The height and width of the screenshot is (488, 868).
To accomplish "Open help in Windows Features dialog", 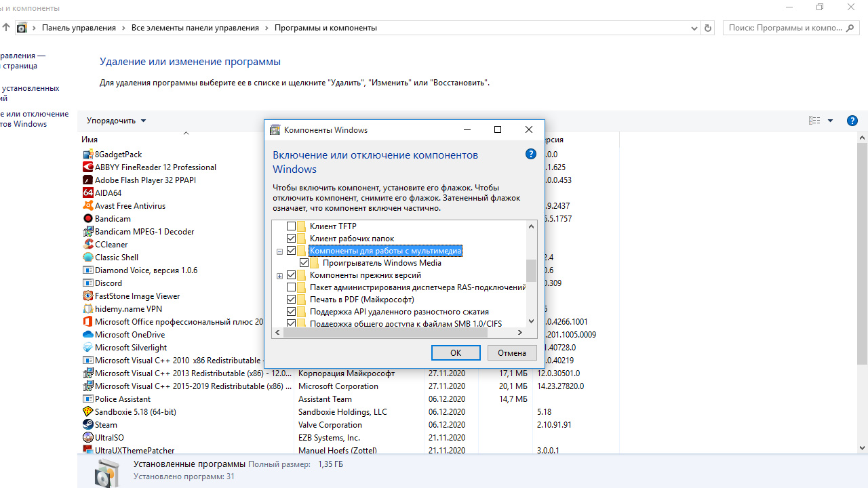I will (531, 154).
